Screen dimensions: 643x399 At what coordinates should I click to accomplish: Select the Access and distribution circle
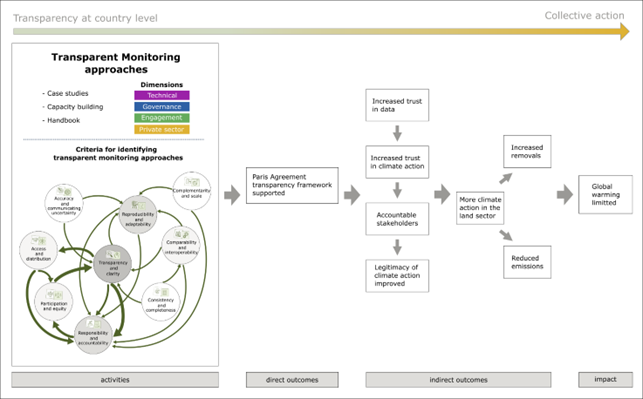click(x=39, y=250)
